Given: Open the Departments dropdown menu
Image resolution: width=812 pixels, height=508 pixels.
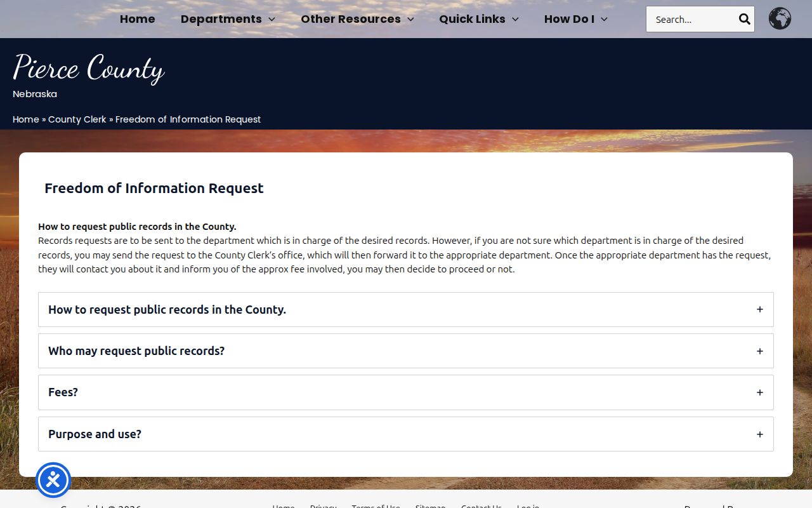Looking at the screenshot, I should pyautogui.click(x=228, y=19).
